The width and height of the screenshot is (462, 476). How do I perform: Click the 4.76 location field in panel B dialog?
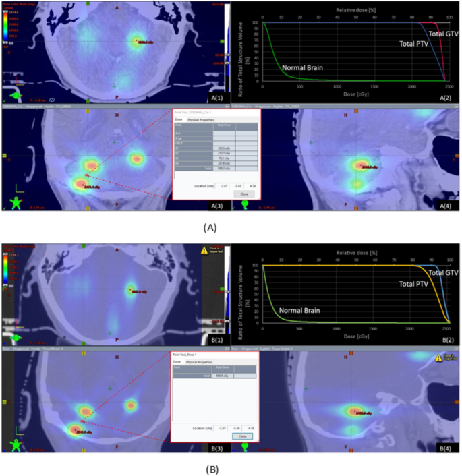click(249, 428)
